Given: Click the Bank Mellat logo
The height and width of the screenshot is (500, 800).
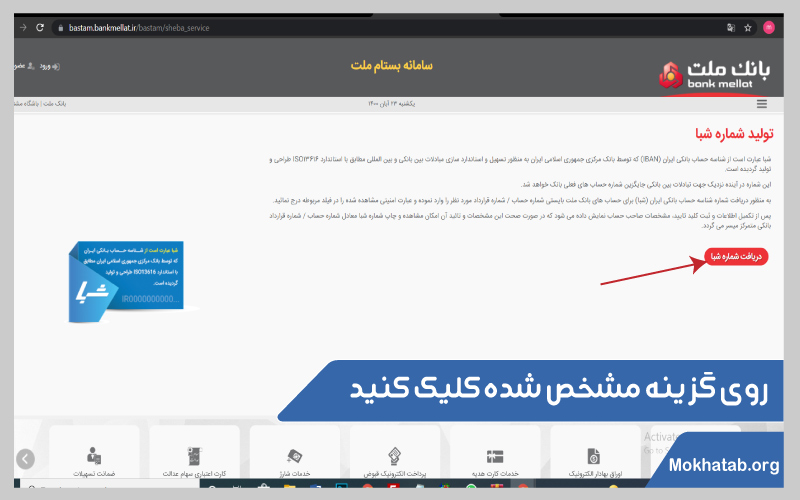Looking at the screenshot, I should coord(716,72).
